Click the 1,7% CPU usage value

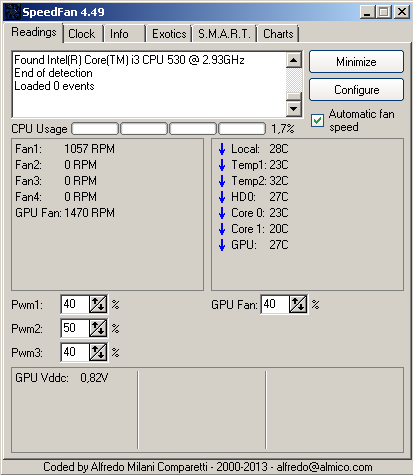pos(283,129)
